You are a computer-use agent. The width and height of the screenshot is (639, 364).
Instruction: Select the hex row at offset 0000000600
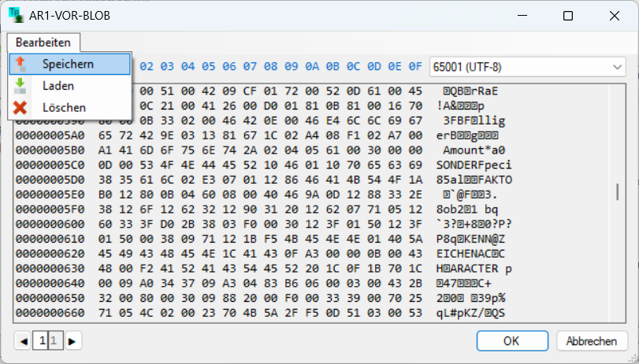47,224
